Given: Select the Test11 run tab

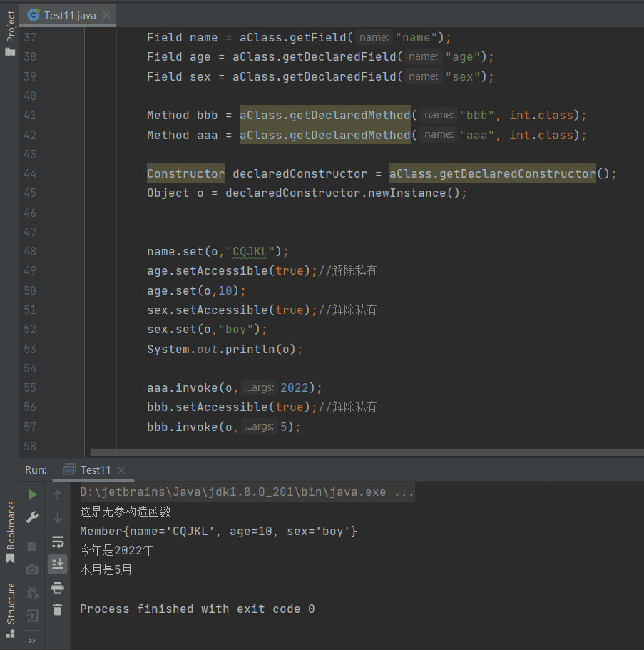Looking at the screenshot, I should [93, 470].
